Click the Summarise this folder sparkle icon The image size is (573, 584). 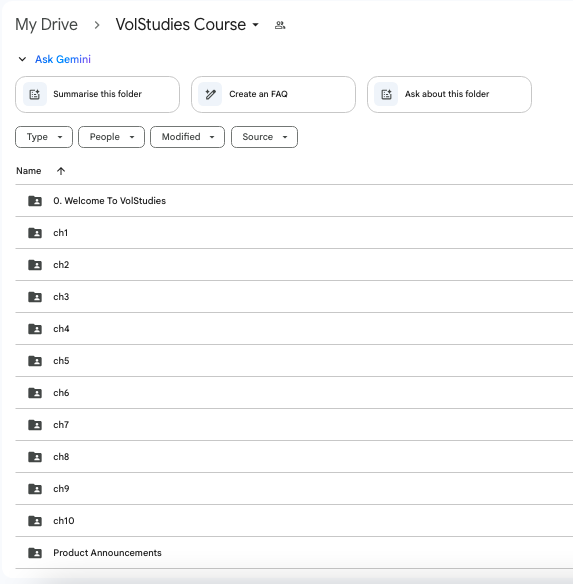[35, 94]
